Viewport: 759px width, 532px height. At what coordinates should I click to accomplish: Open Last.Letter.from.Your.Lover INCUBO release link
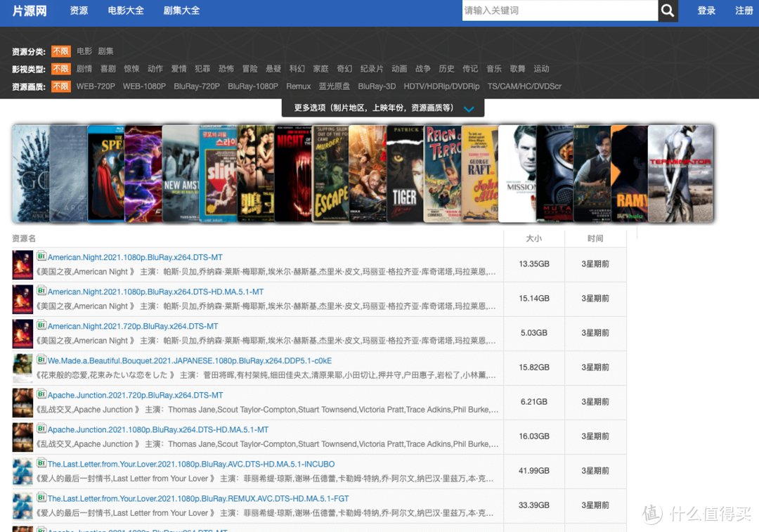[190, 464]
